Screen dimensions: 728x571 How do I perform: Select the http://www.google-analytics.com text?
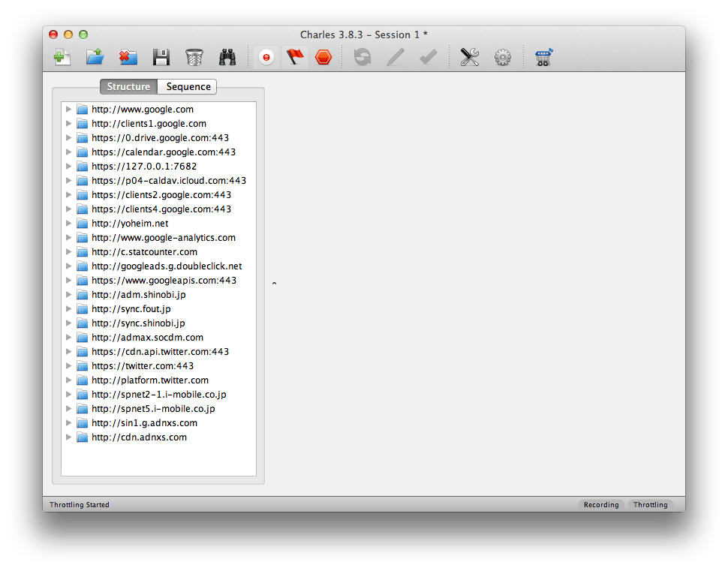164,238
